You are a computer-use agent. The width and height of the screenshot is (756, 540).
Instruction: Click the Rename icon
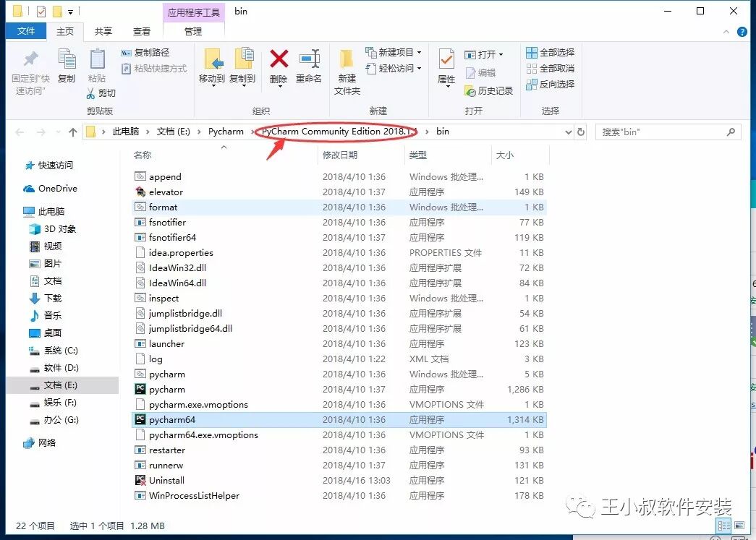(309, 59)
